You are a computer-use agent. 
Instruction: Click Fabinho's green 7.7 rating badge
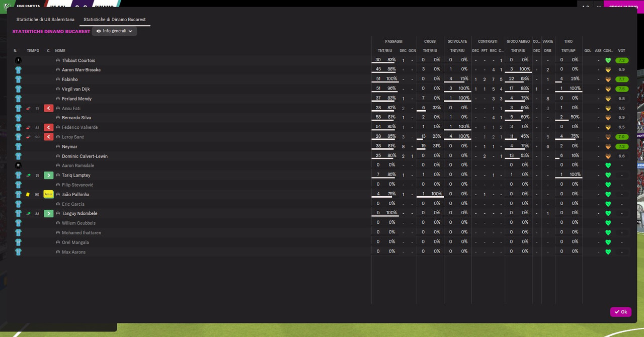(621, 79)
